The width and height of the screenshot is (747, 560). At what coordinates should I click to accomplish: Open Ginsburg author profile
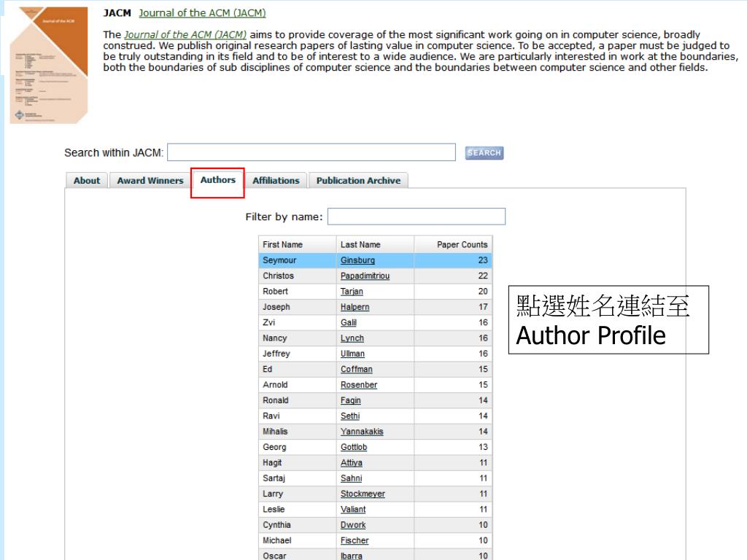coord(357,260)
